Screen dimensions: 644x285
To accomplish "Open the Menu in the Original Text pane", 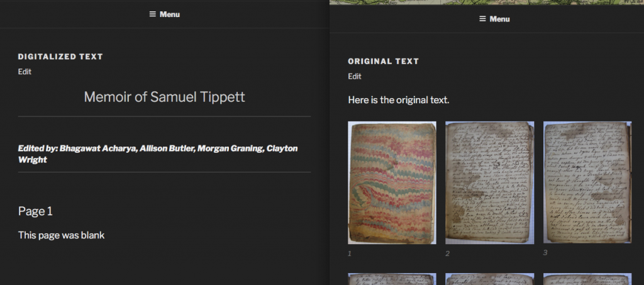I will pos(494,19).
